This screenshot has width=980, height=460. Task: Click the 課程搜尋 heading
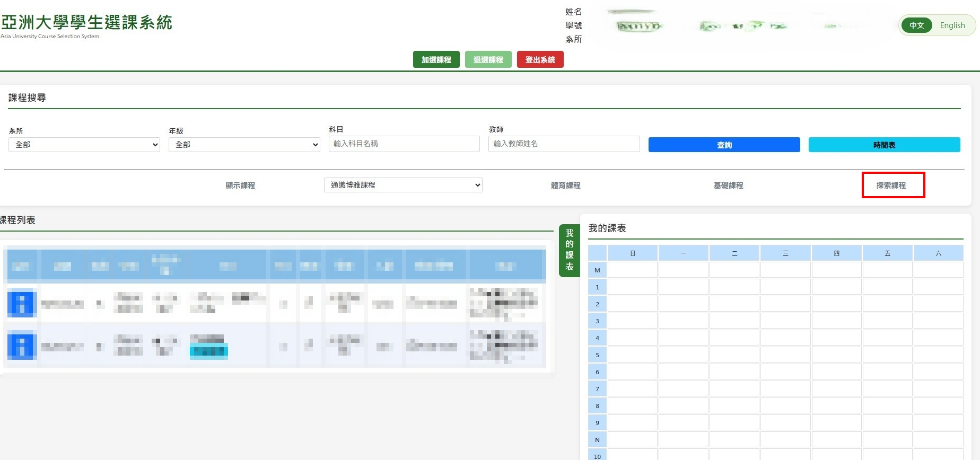point(27,98)
